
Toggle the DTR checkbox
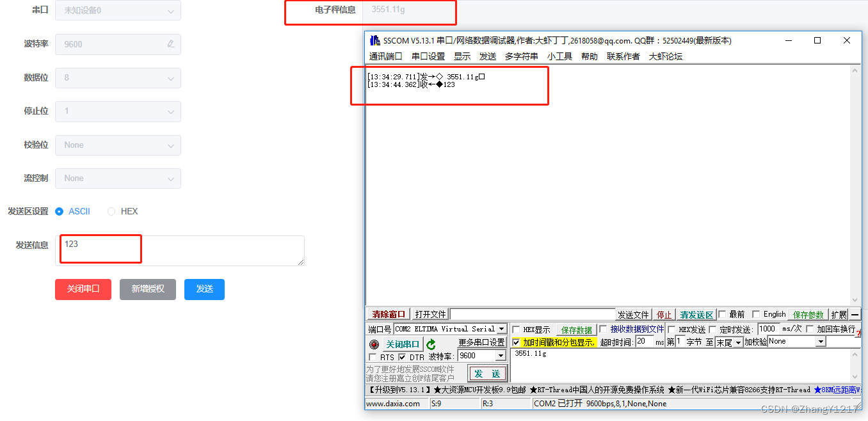(402, 356)
